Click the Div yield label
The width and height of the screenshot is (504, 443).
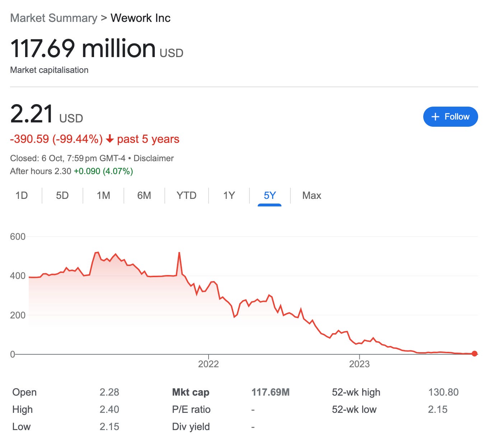(191, 426)
